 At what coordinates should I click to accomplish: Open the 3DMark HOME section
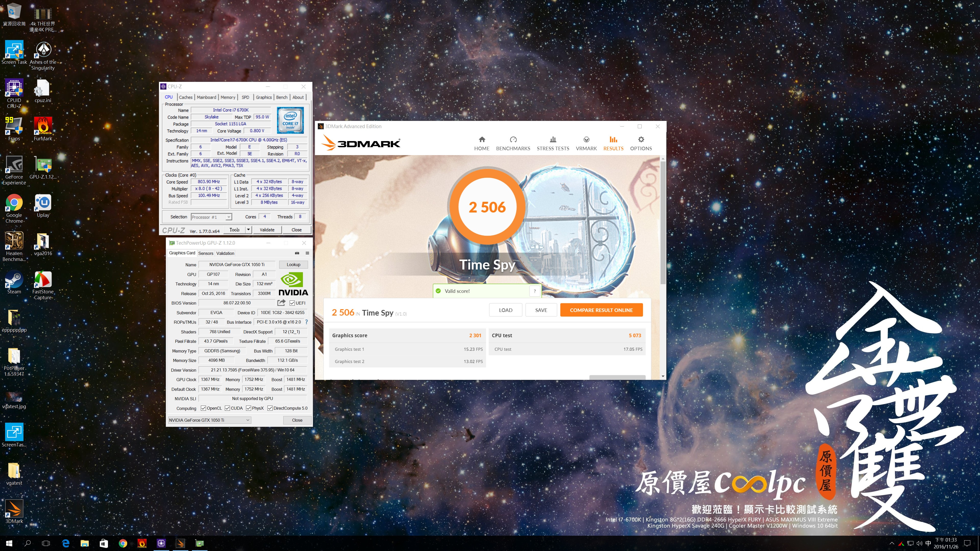pos(482,144)
